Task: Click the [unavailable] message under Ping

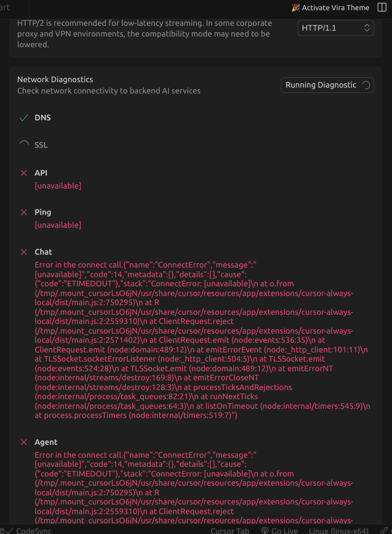Action: point(58,225)
